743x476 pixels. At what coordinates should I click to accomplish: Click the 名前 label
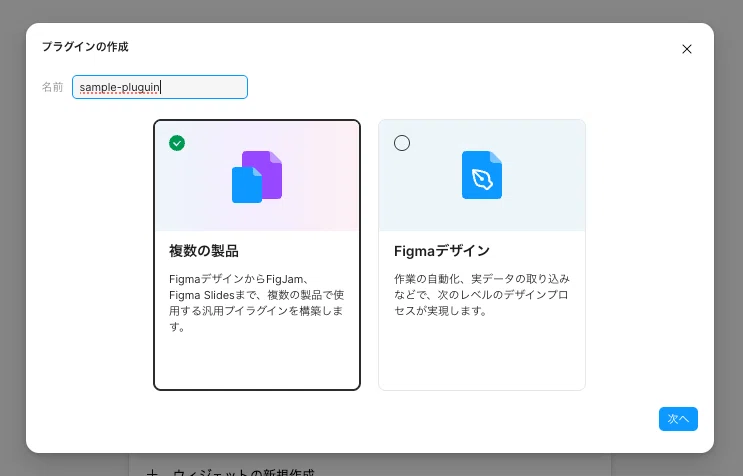52,87
